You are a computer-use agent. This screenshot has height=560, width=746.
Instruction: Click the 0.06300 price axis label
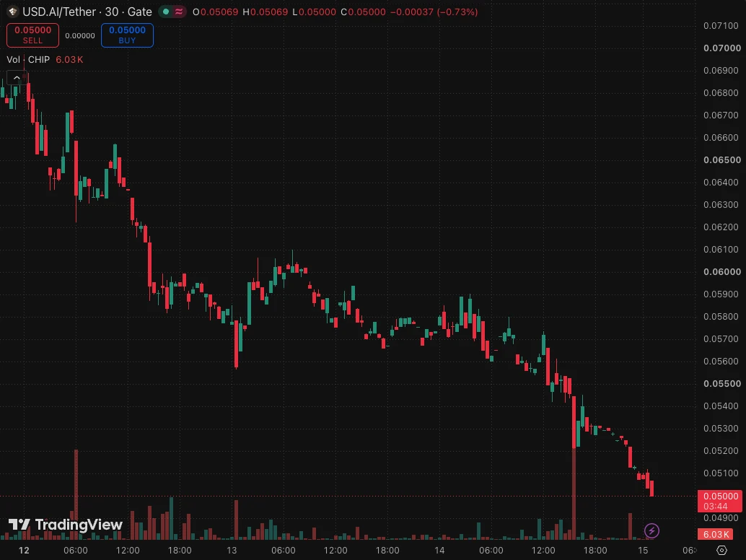(x=721, y=205)
